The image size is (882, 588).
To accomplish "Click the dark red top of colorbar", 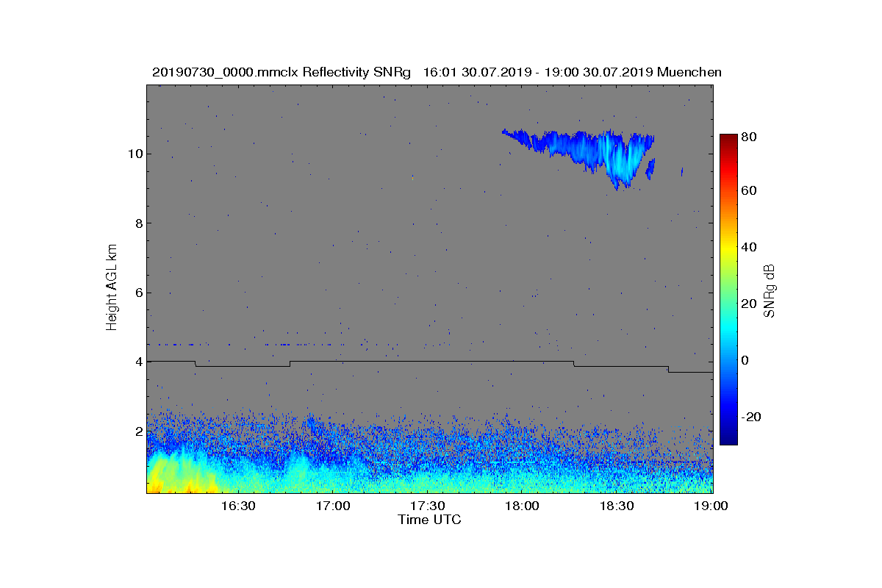I will coord(728,140).
